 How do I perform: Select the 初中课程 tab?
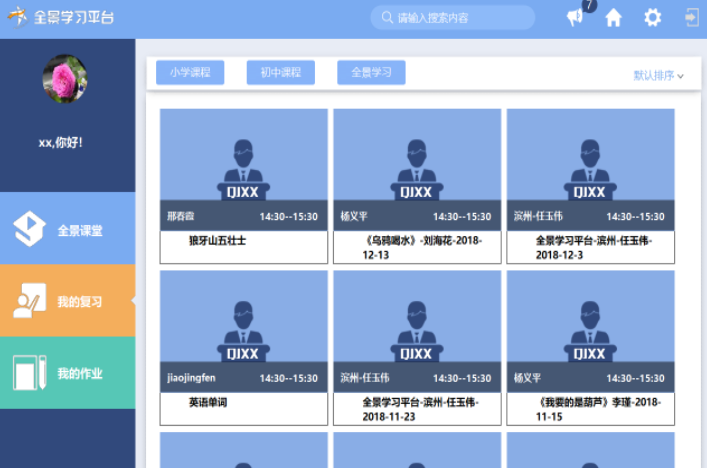pyautogui.click(x=280, y=73)
